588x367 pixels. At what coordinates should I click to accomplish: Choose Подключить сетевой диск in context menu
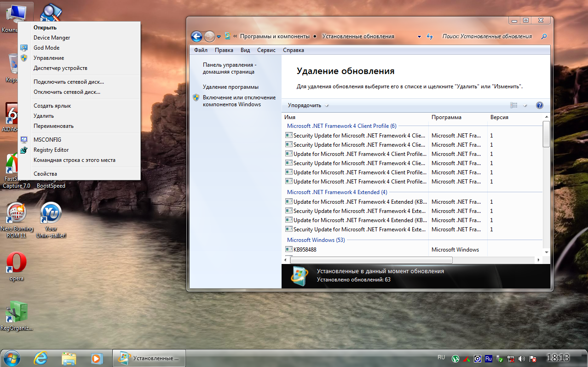[x=79, y=82]
